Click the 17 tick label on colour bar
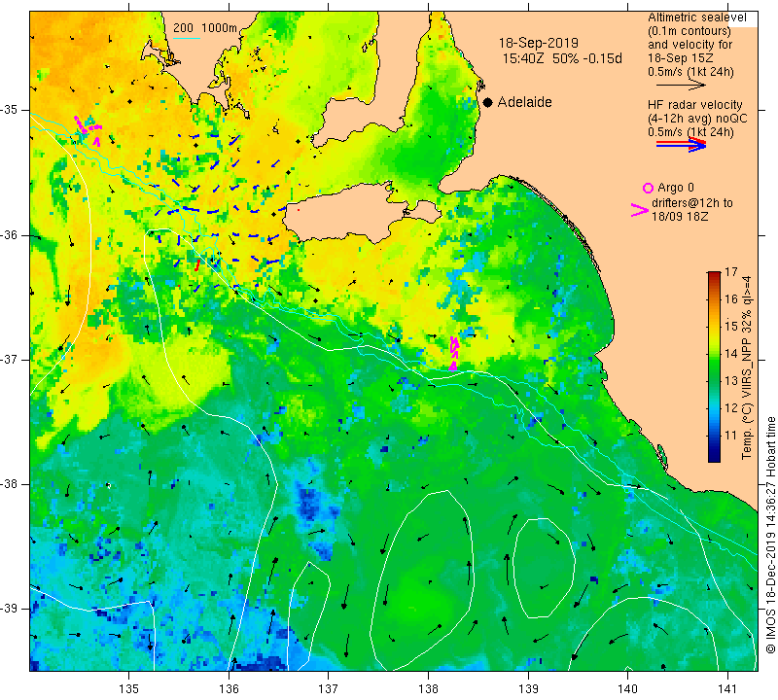 (x=731, y=272)
